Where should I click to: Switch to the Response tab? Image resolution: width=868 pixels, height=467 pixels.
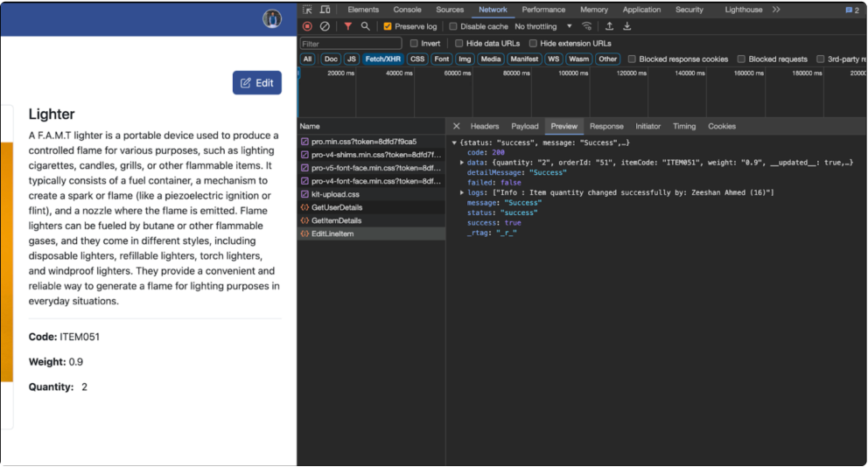606,126
